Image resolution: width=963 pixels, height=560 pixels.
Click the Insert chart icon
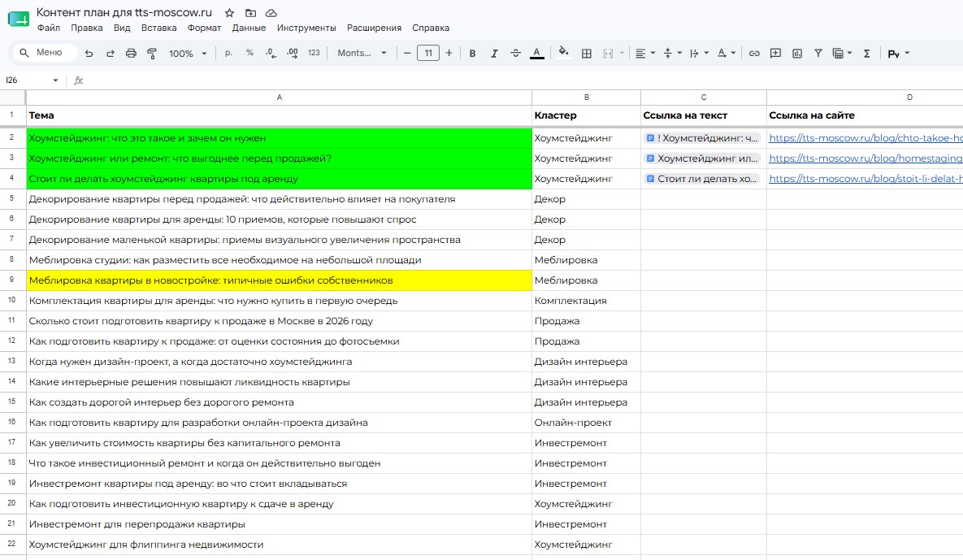click(797, 54)
